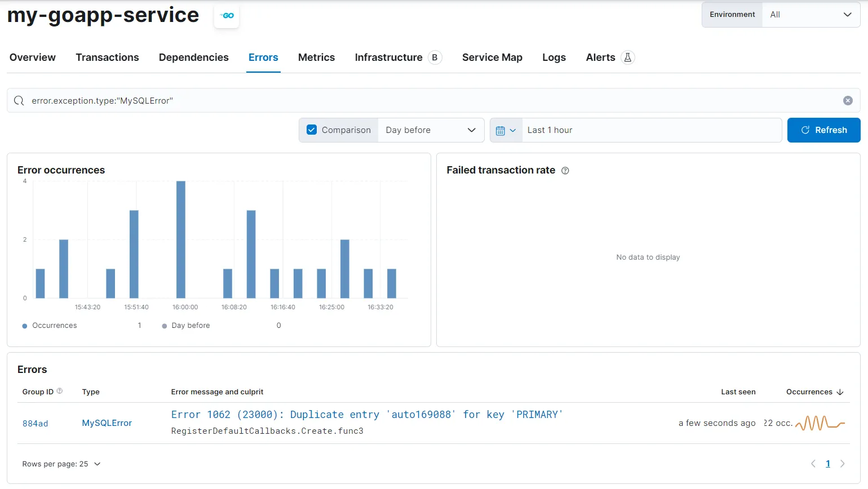Viewport: 868px width, 489px height.
Task: Open the Infrastructure tab
Action: 388,57
